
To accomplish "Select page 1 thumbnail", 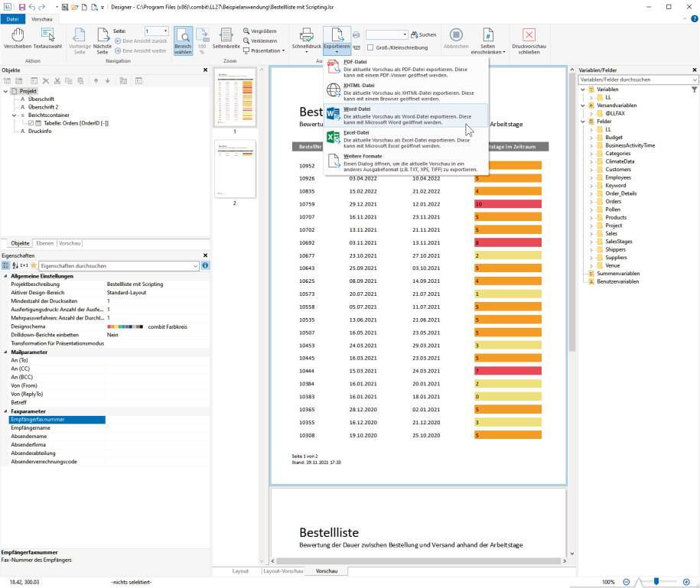I will [x=235, y=97].
